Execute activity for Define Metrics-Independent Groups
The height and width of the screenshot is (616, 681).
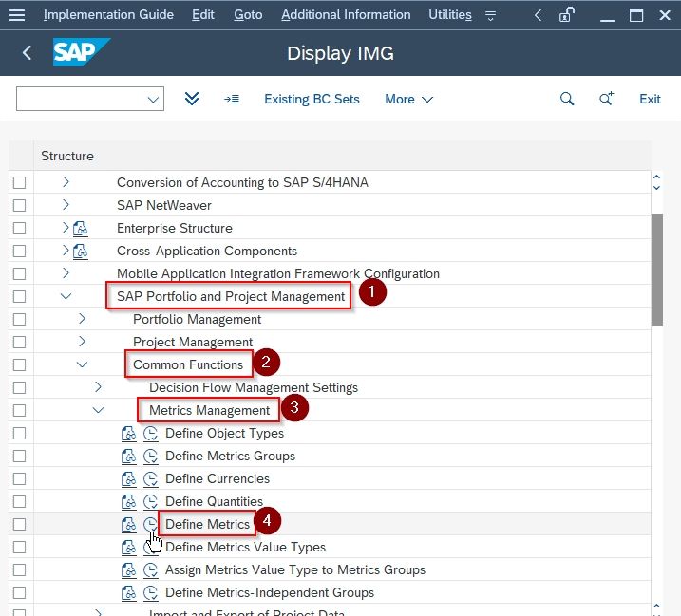pyautogui.click(x=150, y=592)
